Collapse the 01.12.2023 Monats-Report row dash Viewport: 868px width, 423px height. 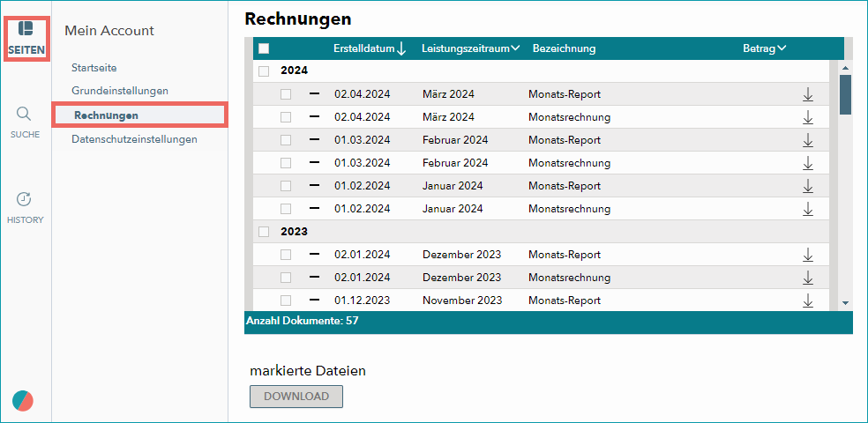[314, 300]
